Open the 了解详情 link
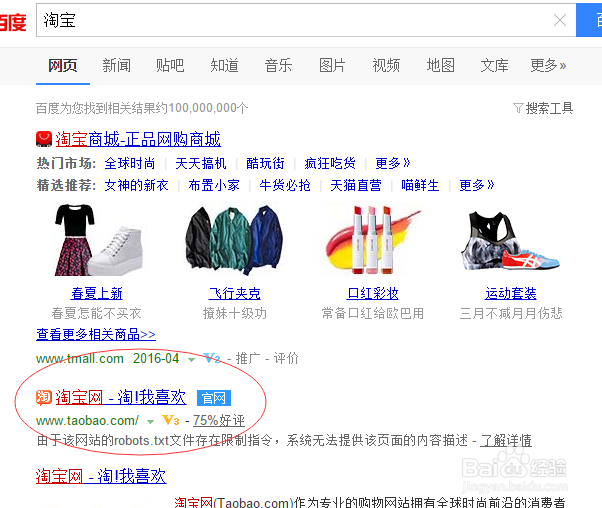This screenshot has width=602, height=508. pos(506,440)
